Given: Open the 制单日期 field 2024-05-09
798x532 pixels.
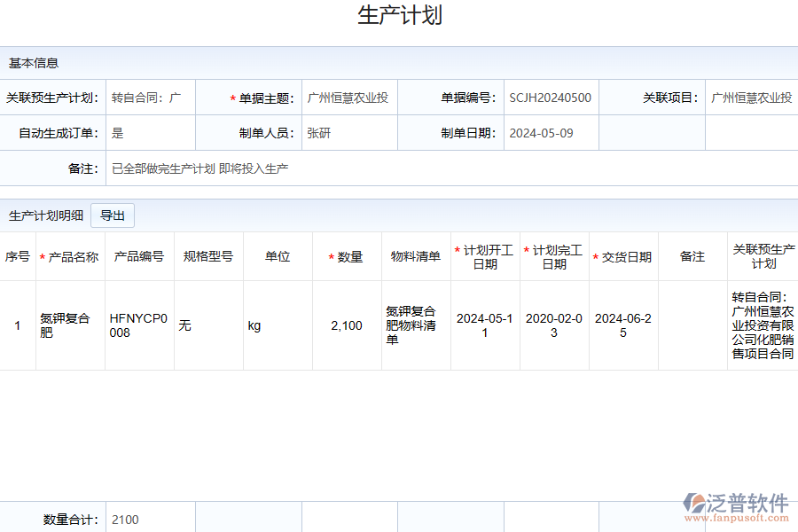Looking at the screenshot, I should click(551, 133).
